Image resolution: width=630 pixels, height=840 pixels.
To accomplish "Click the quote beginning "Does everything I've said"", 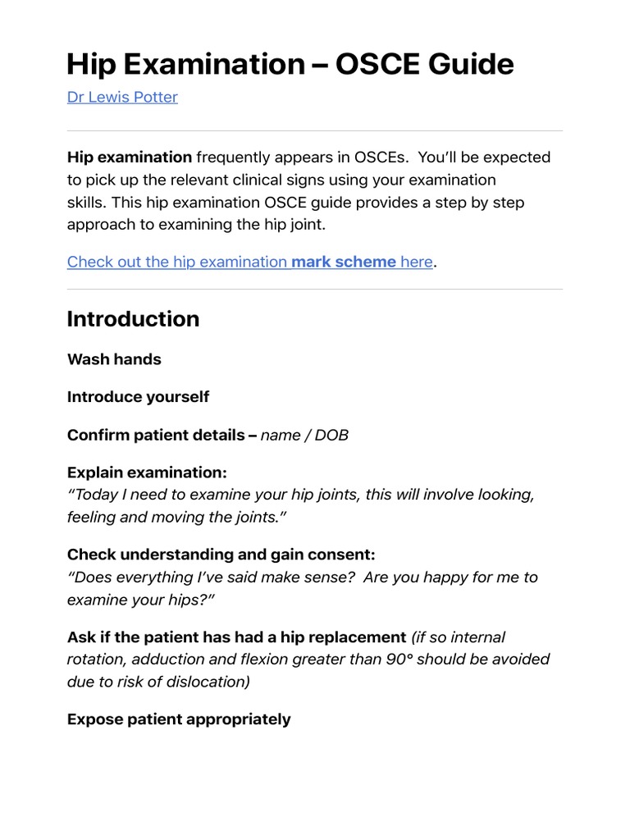I will [x=302, y=577].
